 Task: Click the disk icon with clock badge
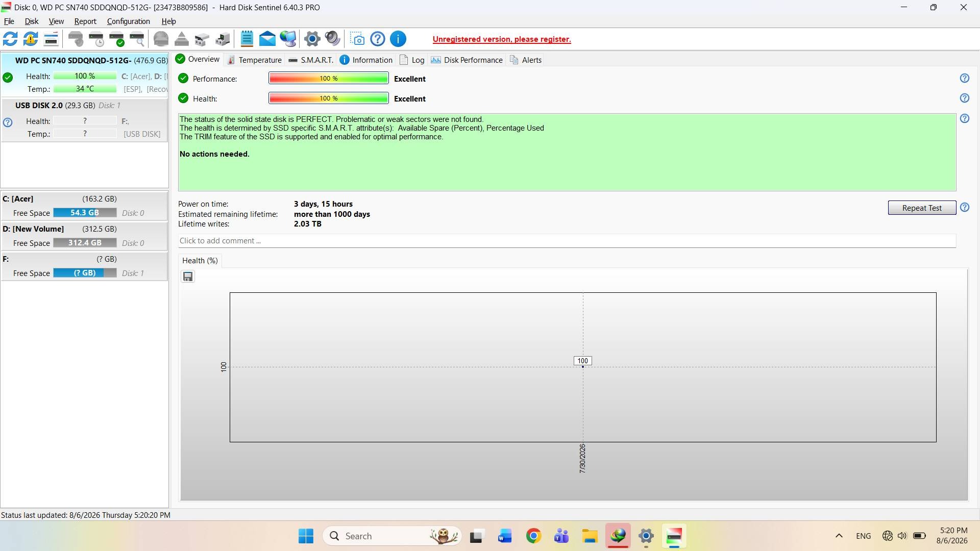tap(96, 39)
